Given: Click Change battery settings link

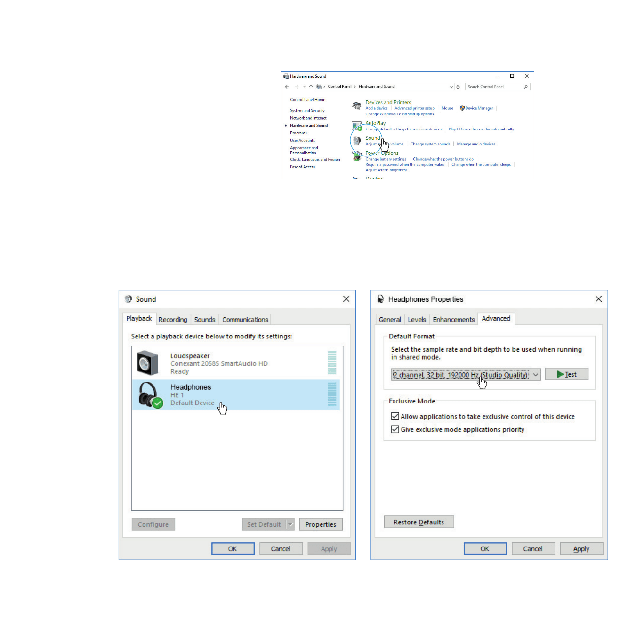Looking at the screenshot, I should pos(386,159).
